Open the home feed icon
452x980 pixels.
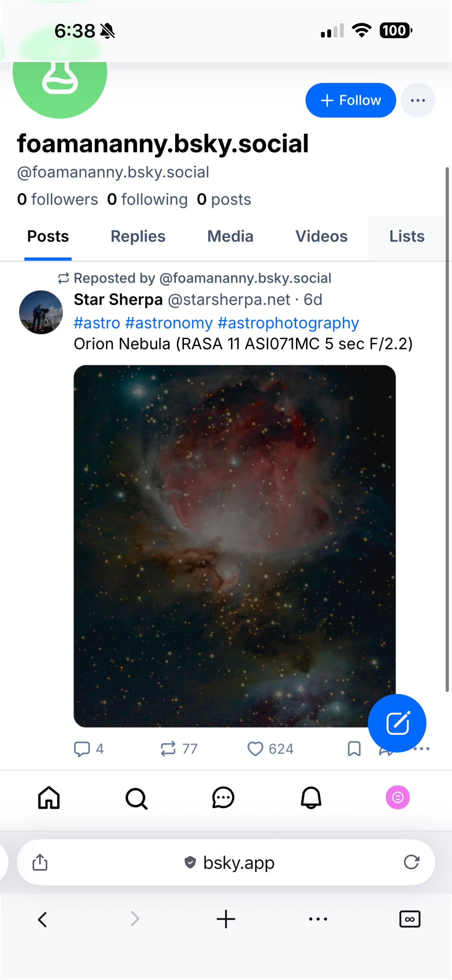[49, 797]
